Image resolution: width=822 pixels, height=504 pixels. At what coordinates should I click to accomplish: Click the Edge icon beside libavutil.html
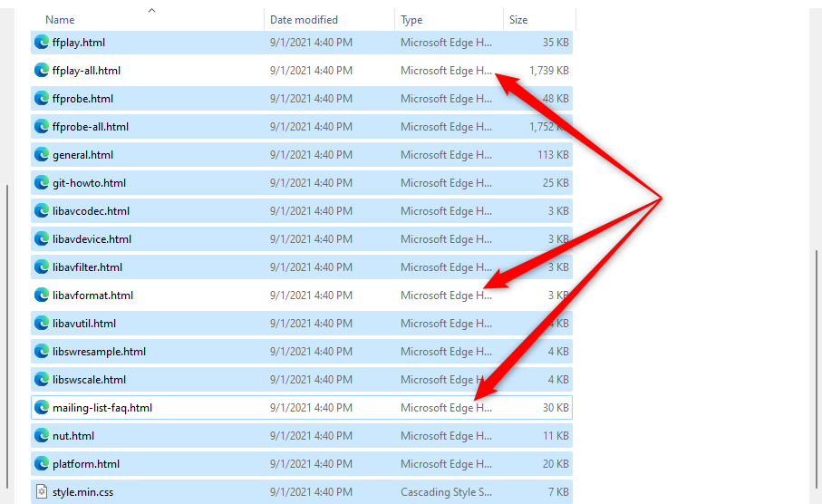[x=42, y=323]
